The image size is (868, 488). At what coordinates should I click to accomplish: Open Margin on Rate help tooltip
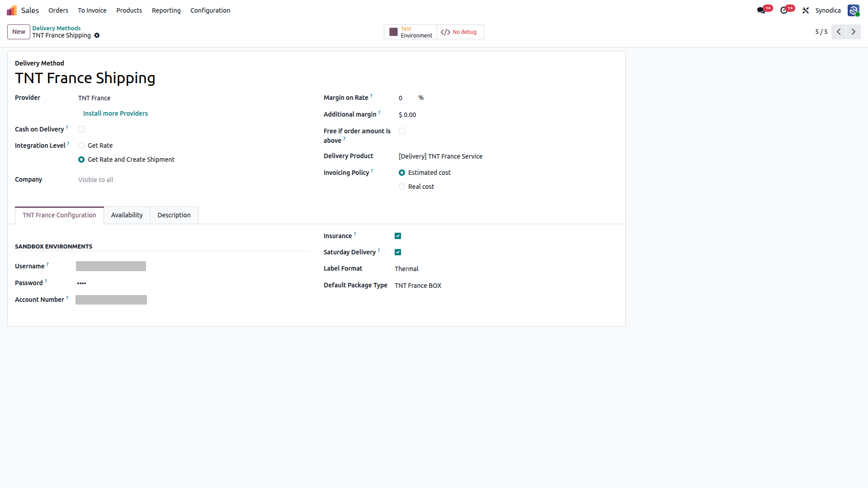point(372,95)
